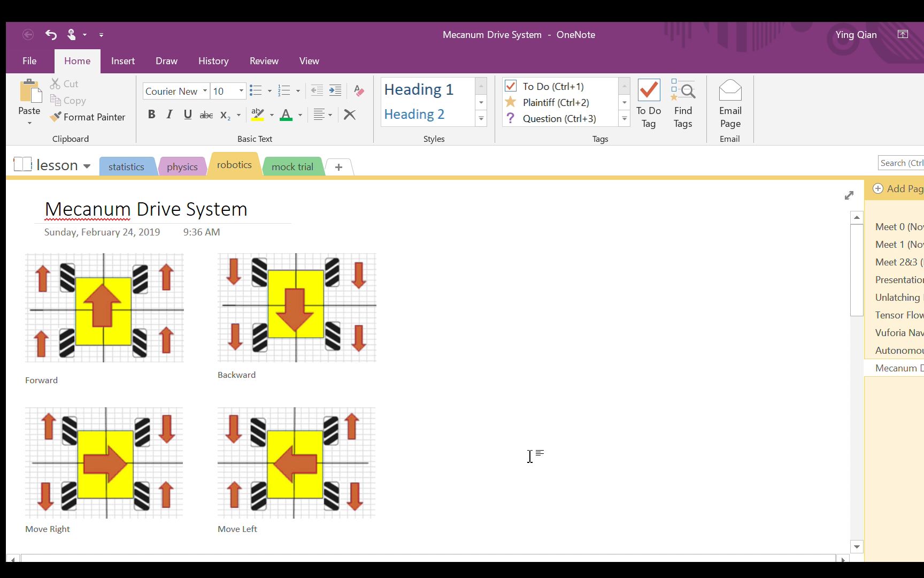Screen dimensions: 924x578
Task: Open the physics section tab
Action: pyautogui.click(x=182, y=166)
